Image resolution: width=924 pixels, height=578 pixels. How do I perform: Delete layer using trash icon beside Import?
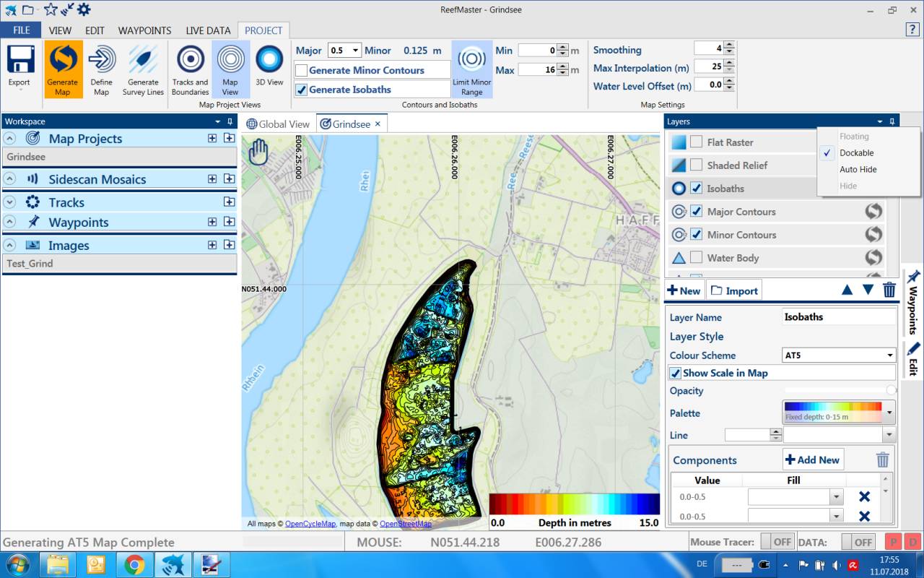point(889,290)
